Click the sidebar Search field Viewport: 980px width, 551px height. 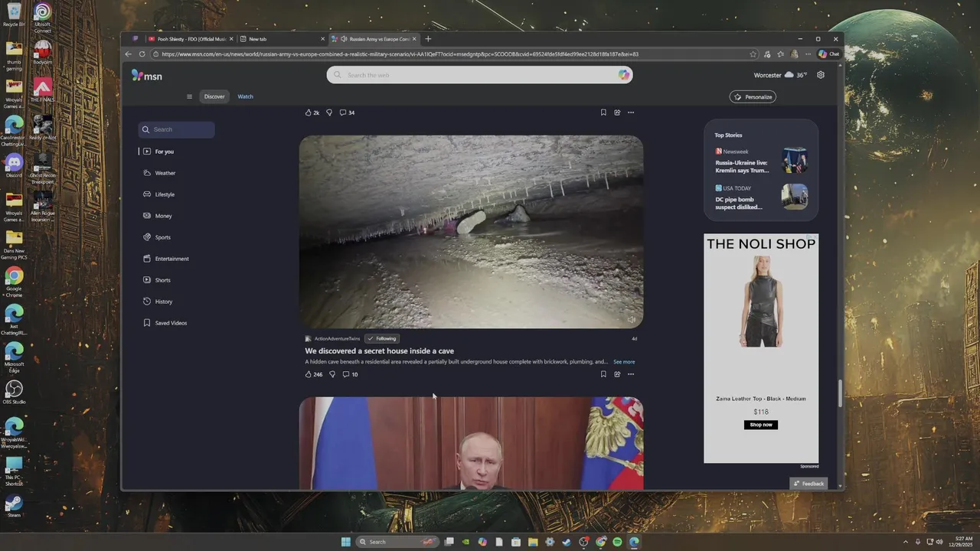tap(177, 129)
